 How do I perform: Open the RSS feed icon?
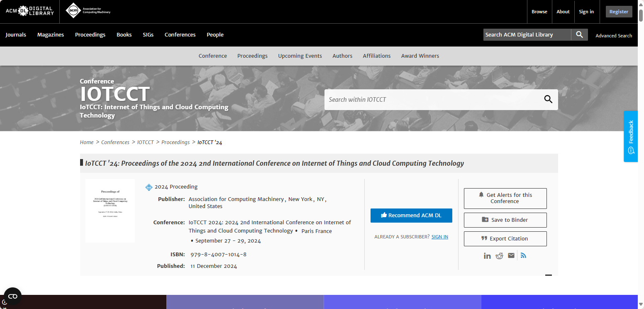pyautogui.click(x=523, y=255)
